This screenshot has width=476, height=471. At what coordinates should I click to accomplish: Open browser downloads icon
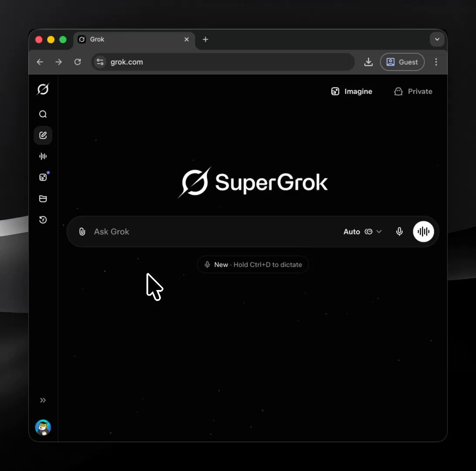[x=368, y=62]
